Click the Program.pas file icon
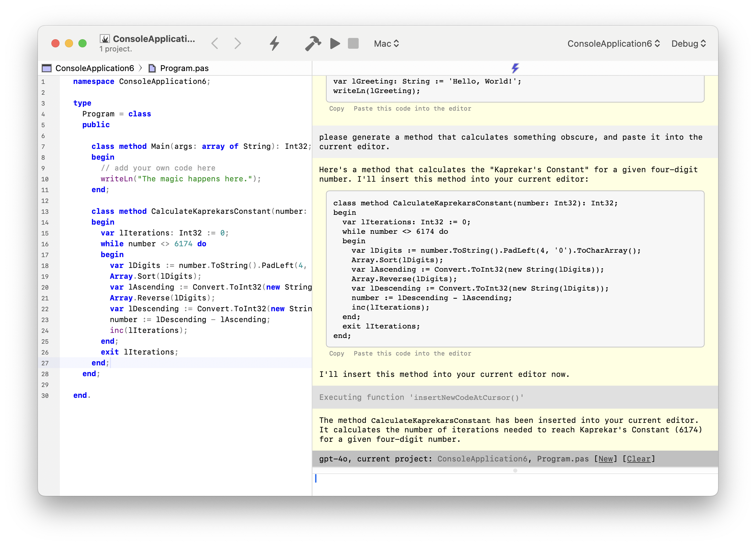Image resolution: width=756 pixels, height=546 pixels. [152, 68]
